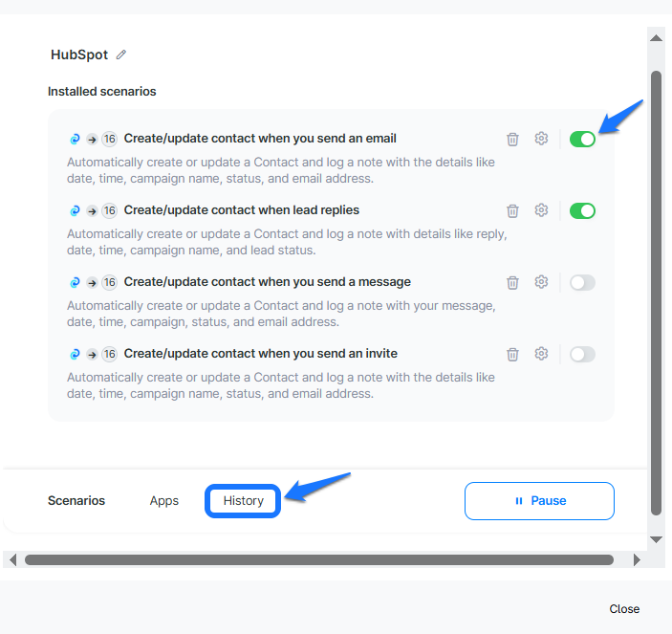
Task: Delete the 'lead replies' scenario
Action: pyautogui.click(x=512, y=210)
